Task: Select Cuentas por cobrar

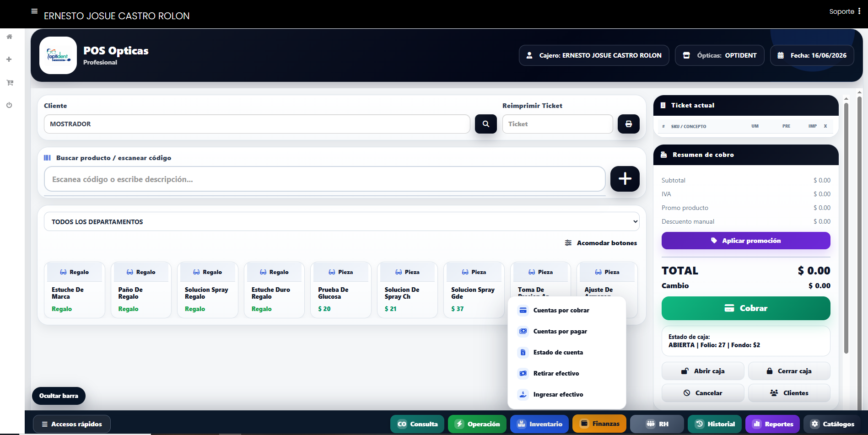Action: coord(567,310)
